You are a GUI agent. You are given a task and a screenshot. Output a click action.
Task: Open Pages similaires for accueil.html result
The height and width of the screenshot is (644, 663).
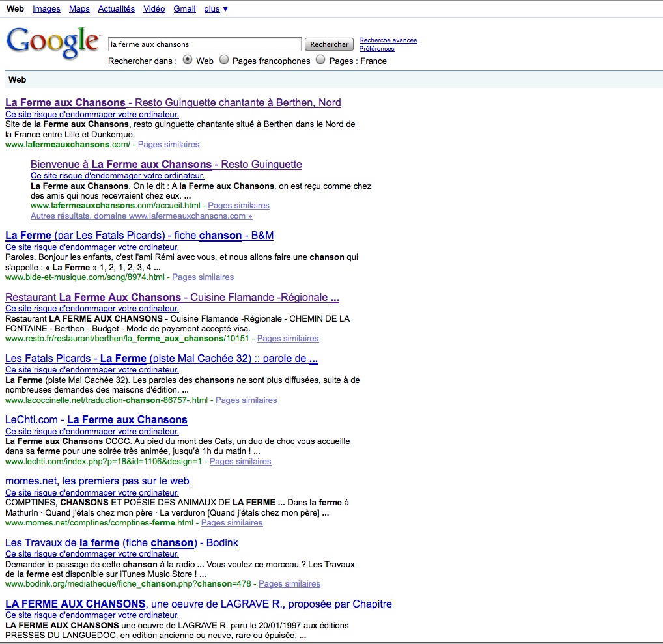point(238,206)
